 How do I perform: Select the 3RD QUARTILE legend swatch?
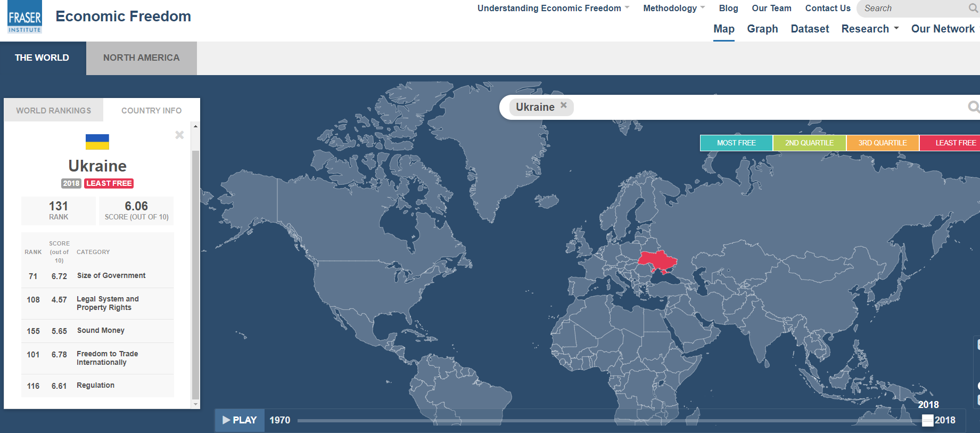pos(883,143)
